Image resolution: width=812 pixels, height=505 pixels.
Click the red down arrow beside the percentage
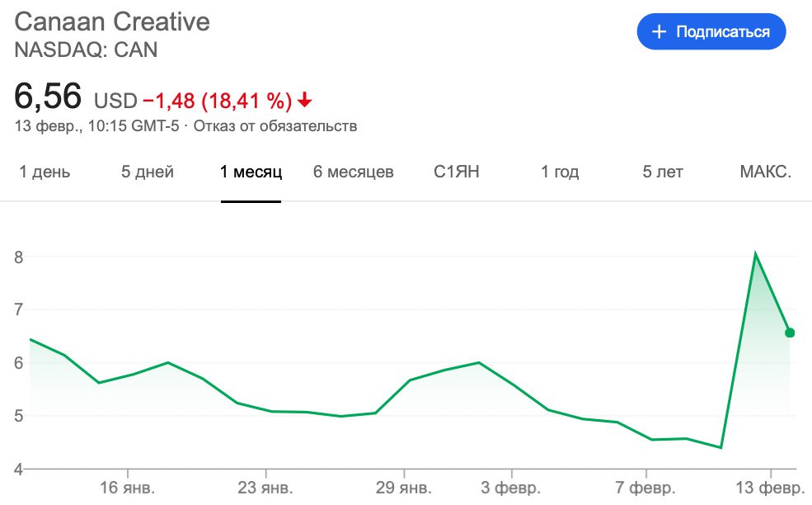pyautogui.click(x=305, y=101)
